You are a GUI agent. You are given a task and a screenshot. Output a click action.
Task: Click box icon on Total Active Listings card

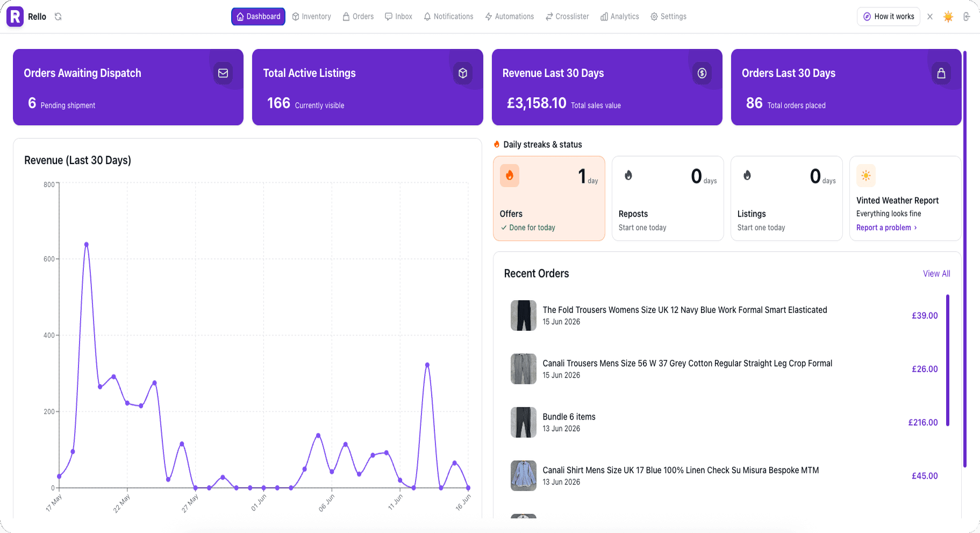point(463,73)
